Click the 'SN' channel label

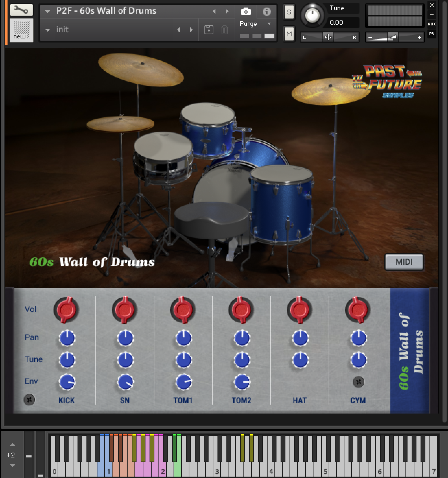[x=125, y=401]
